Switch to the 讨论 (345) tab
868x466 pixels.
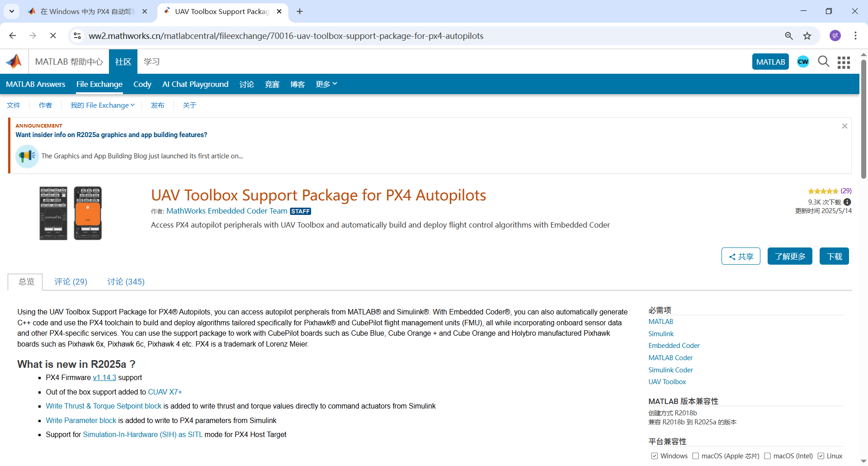[x=126, y=282]
